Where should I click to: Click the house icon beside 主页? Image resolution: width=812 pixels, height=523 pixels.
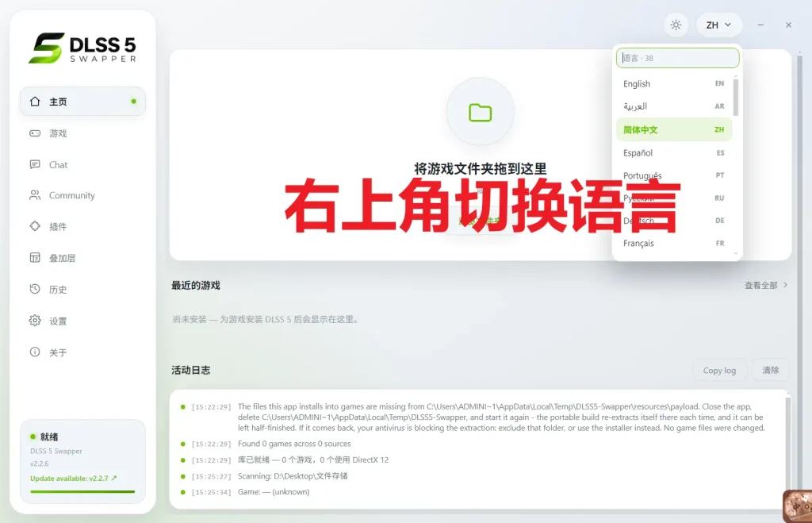pyautogui.click(x=35, y=102)
